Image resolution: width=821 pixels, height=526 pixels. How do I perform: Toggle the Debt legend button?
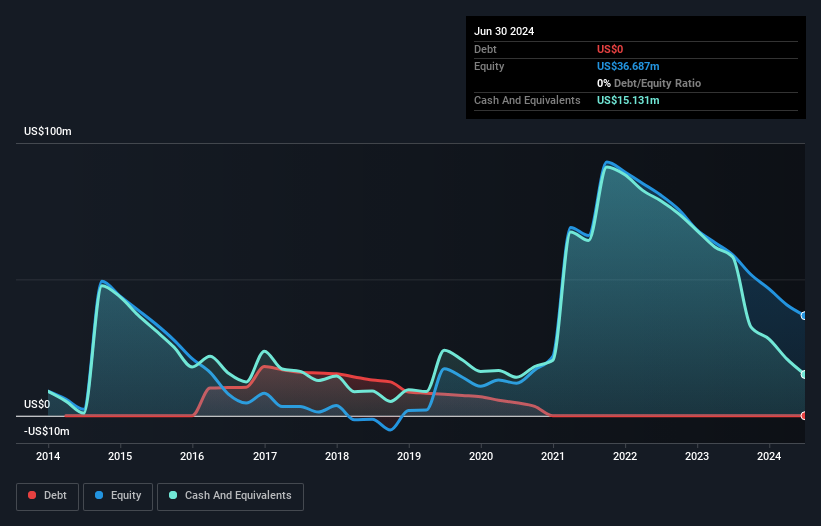click(x=47, y=496)
